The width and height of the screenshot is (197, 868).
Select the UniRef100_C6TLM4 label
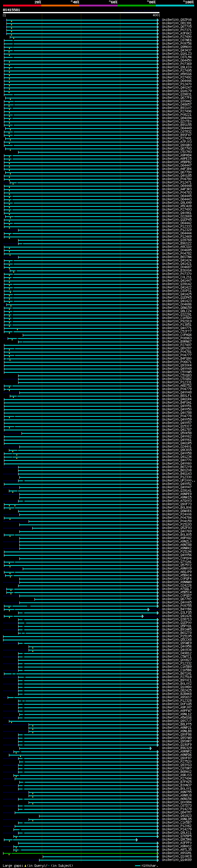[x=177, y=57]
